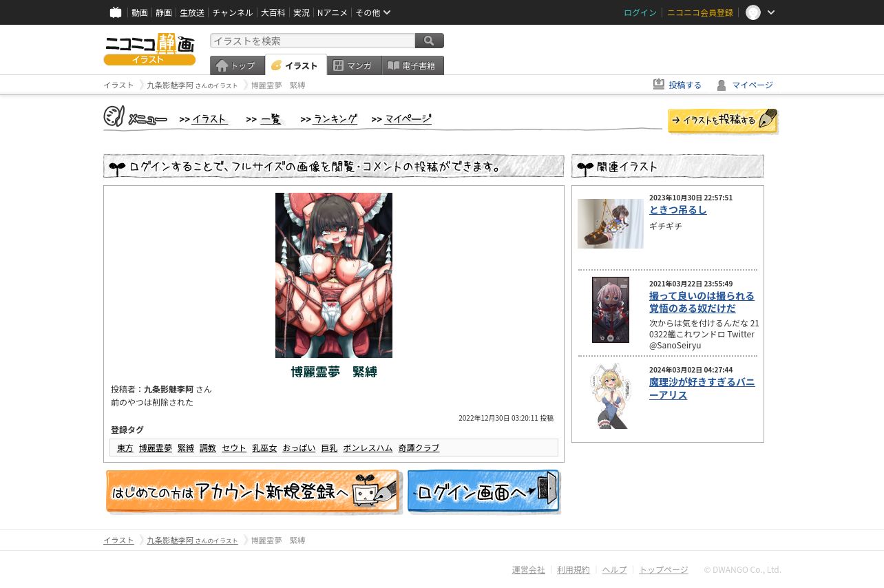Open the bunny girl related thumbnail
Viewport: 884px width, 588px height.
coord(611,396)
